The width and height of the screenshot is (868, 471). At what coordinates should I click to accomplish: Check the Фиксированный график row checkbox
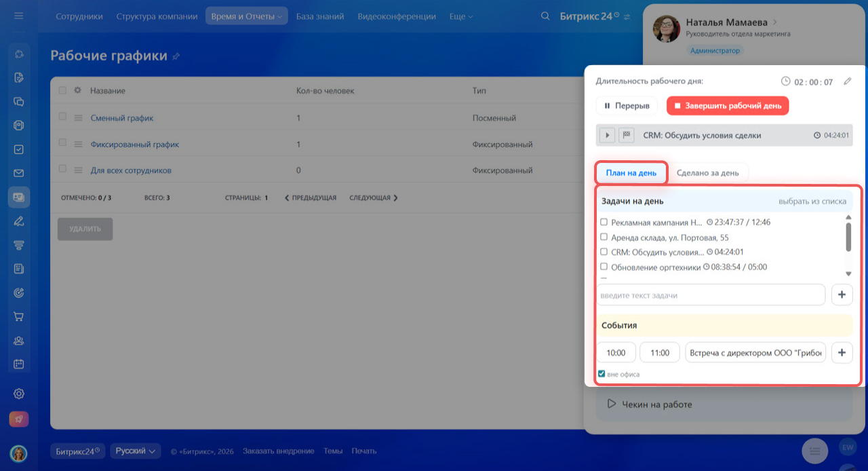click(x=62, y=143)
